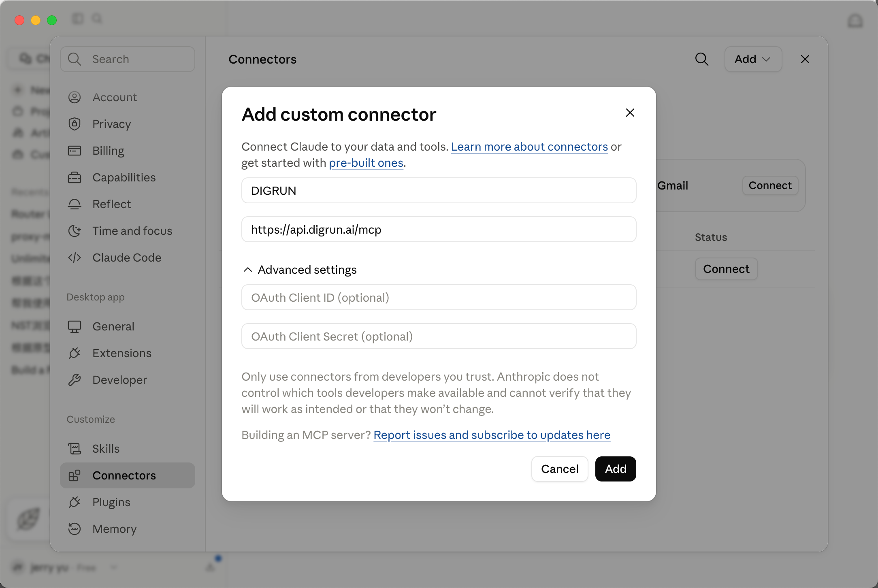Click the Status column header text

[x=711, y=237]
